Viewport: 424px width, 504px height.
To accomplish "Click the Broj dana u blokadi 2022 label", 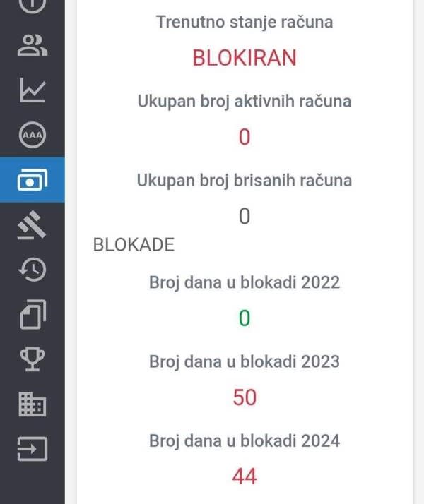I will (x=245, y=282).
